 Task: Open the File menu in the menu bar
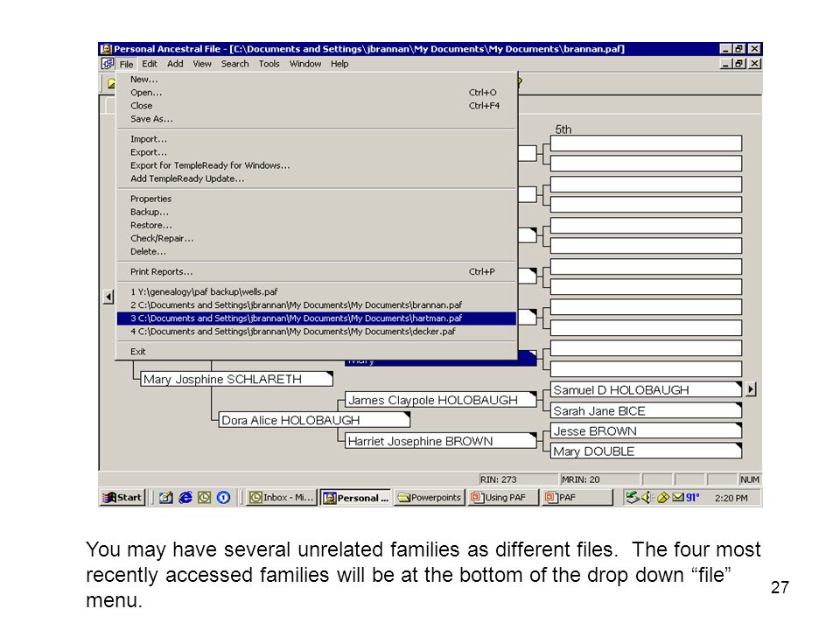click(x=126, y=64)
